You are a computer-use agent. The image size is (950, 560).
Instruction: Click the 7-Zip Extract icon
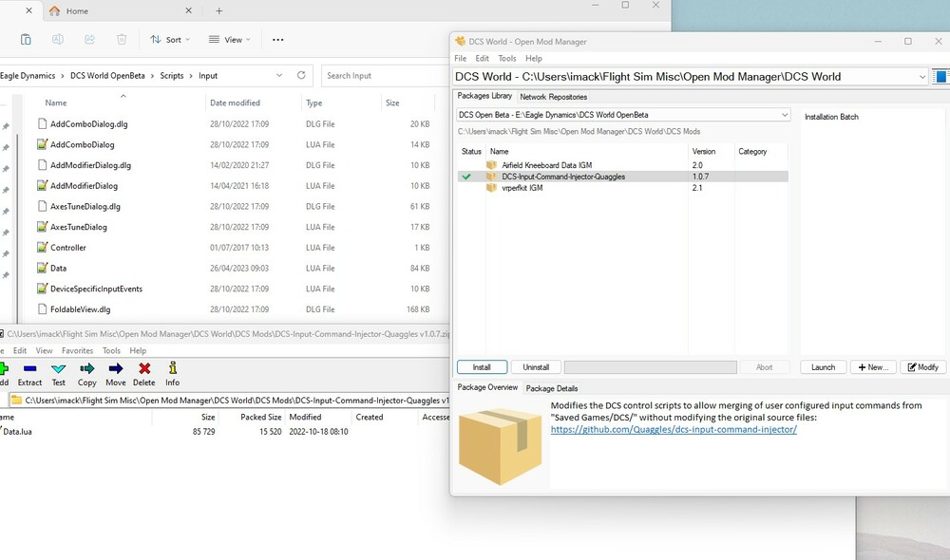(29, 368)
